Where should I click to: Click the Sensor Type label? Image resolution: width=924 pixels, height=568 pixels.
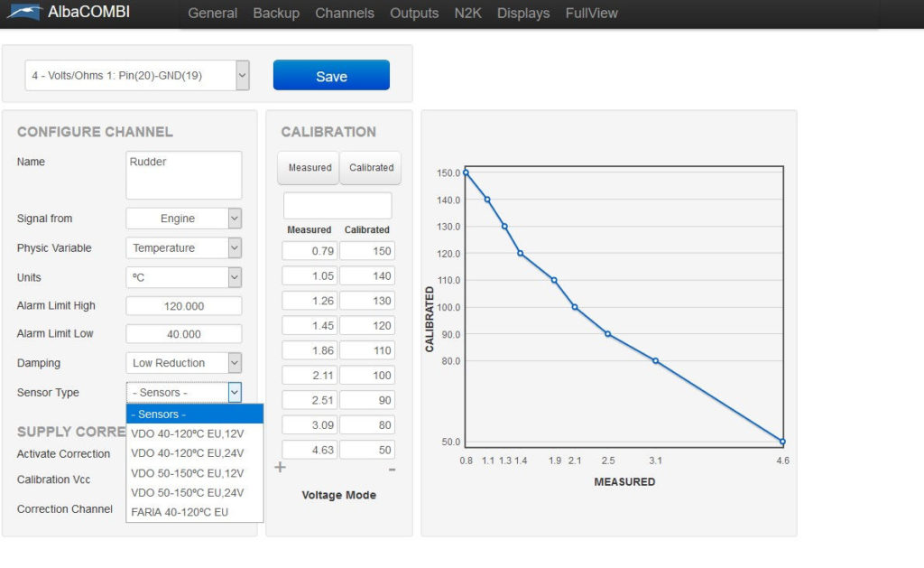48,392
